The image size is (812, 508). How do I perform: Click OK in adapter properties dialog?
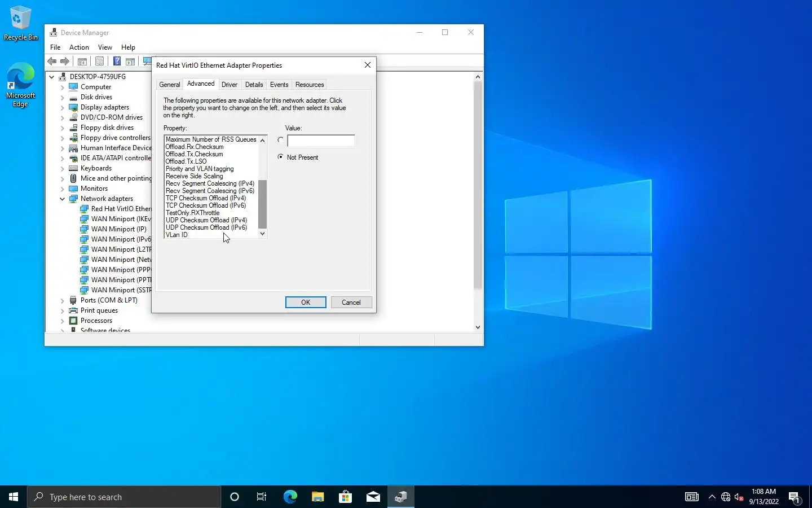(306, 303)
